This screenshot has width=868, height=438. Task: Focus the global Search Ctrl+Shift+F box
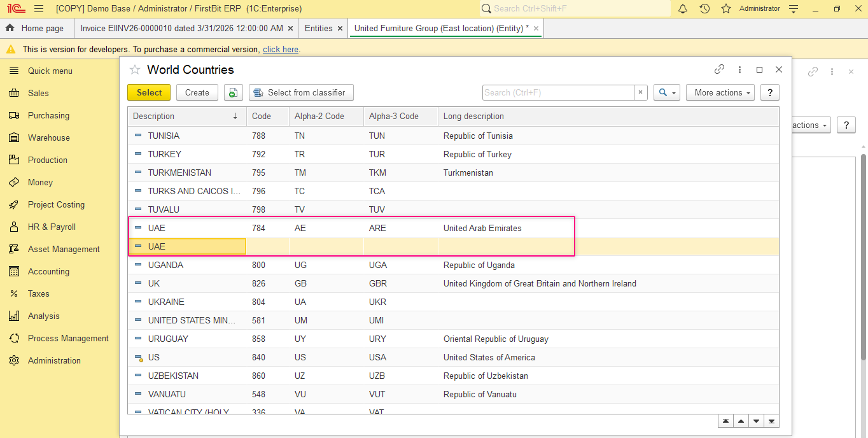[x=575, y=9]
